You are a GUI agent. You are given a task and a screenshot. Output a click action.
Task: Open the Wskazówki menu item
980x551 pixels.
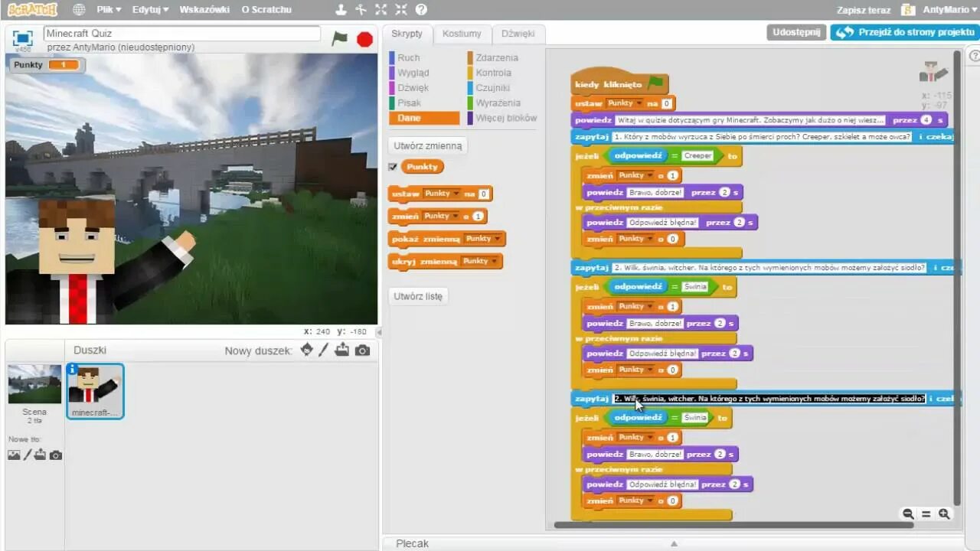(x=204, y=10)
